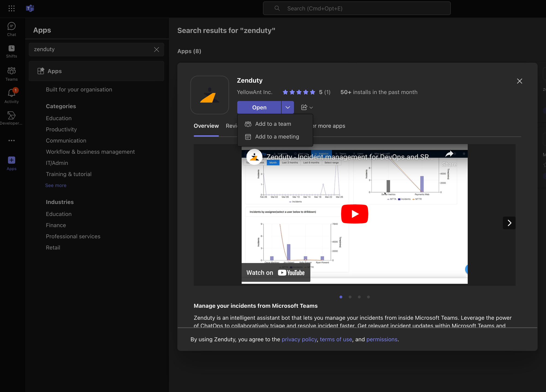This screenshot has height=392, width=546.
Task: Click the top search box
Action: [x=357, y=8]
